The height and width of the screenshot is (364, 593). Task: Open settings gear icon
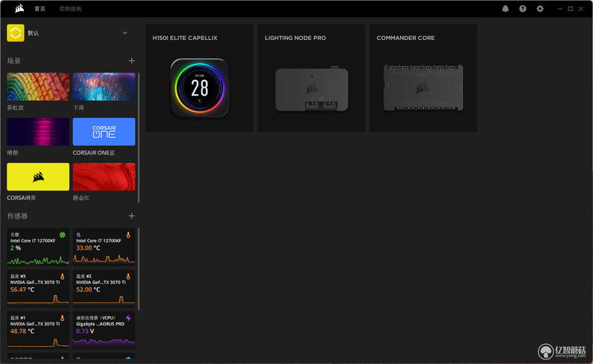(540, 9)
